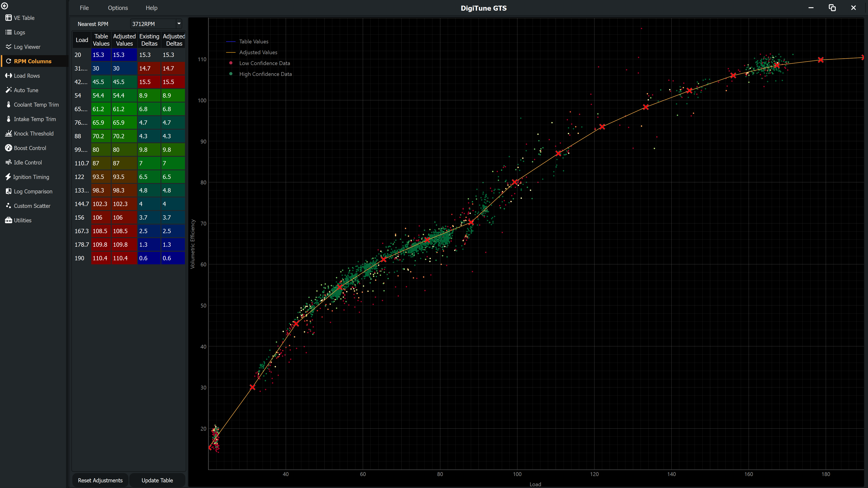This screenshot has height=488, width=868.
Task: Open the Options menu
Action: [x=118, y=8]
